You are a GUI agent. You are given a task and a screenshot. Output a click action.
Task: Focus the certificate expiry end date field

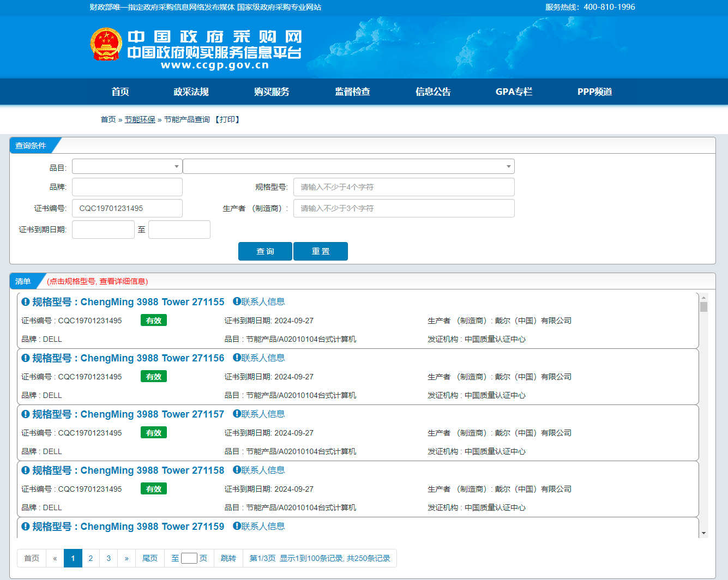tap(179, 229)
